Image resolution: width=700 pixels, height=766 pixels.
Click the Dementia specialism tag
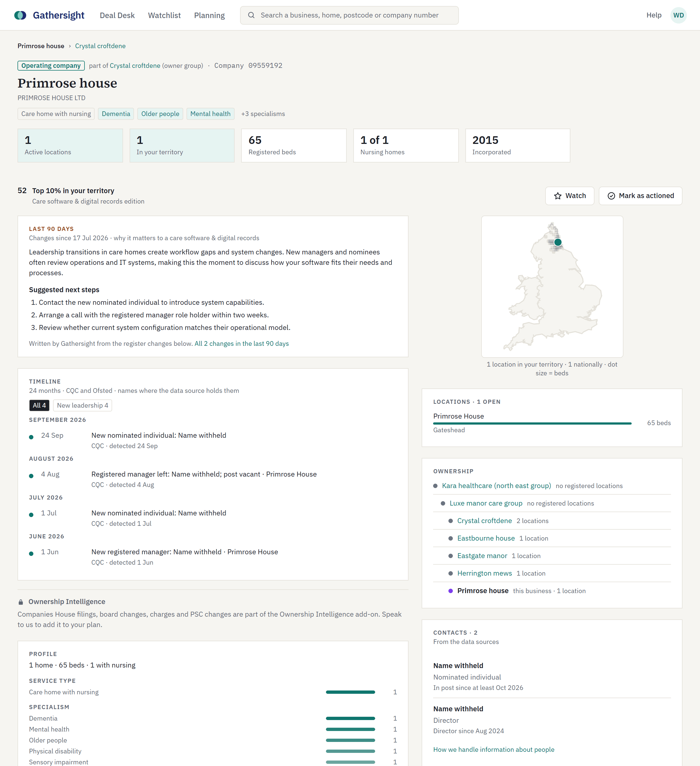pos(116,114)
